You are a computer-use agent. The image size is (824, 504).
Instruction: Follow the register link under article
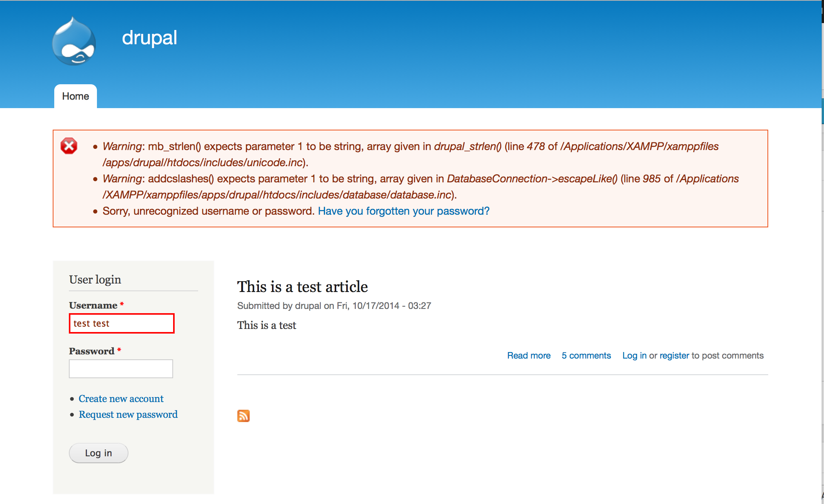[674, 355]
